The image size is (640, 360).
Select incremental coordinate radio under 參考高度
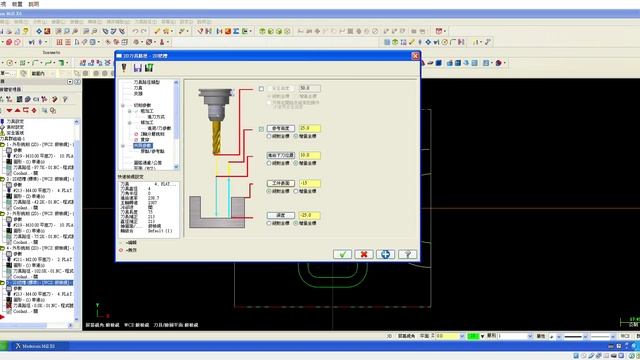click(296, 136)
